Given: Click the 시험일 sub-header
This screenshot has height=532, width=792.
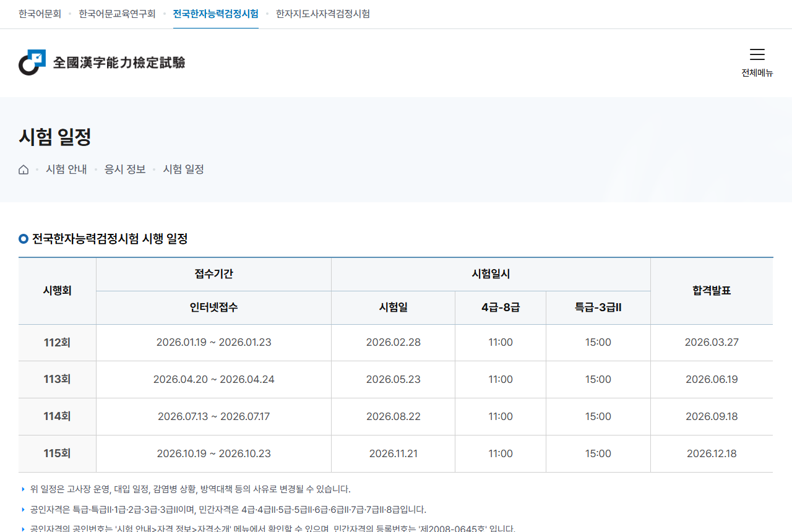Looking at the screenshot, I should 394,307.
